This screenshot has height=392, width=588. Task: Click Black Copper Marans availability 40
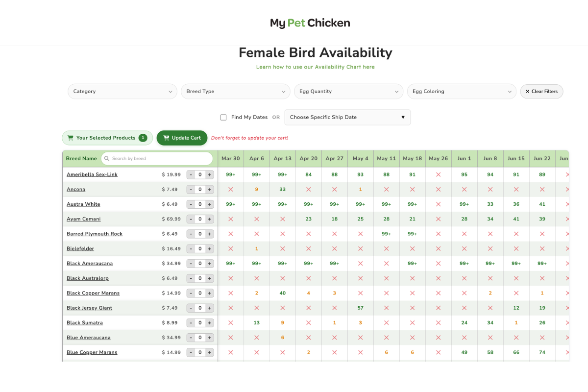283,294
